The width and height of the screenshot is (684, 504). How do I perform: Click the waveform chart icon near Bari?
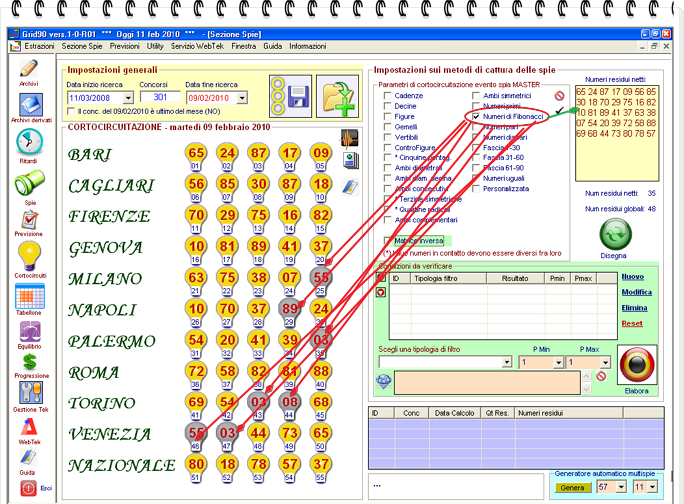pyautogui.click(x=349, y=139)
